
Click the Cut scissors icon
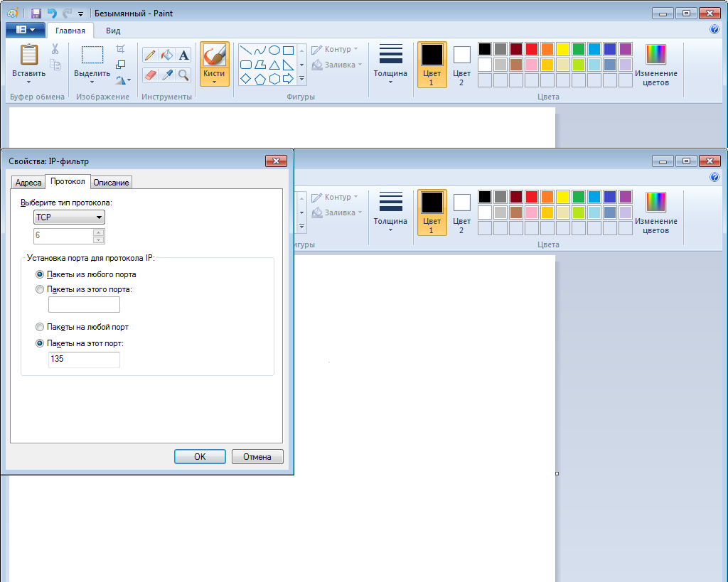(x=55, y=49)
